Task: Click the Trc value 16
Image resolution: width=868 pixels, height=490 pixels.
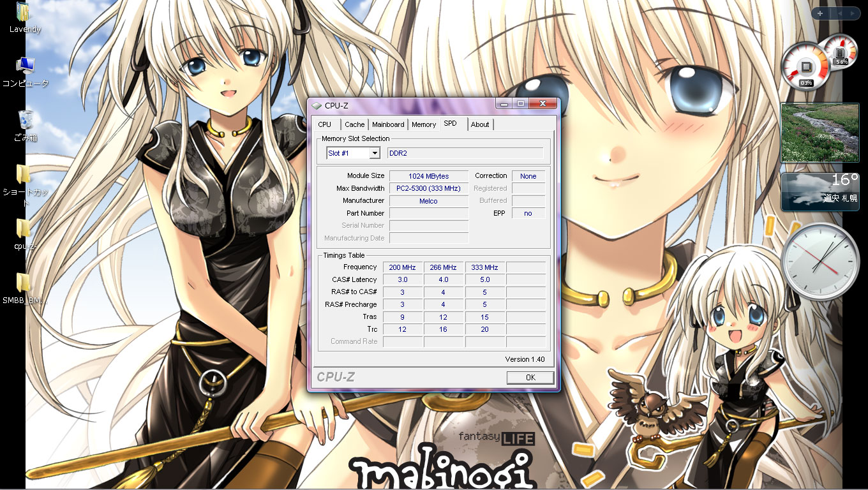Action: [444, 329]
